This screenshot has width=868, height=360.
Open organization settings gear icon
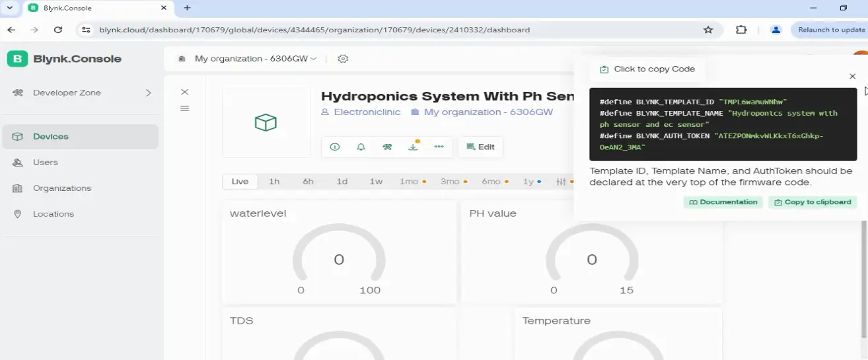[343, 59]
